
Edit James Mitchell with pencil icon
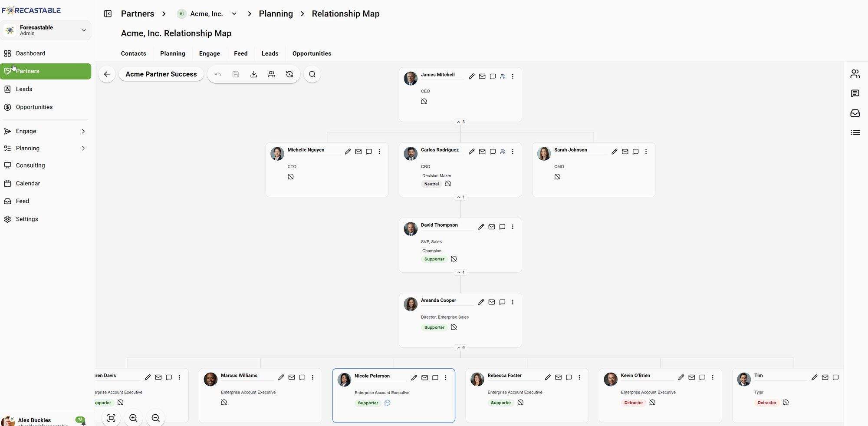click(472, 76)
